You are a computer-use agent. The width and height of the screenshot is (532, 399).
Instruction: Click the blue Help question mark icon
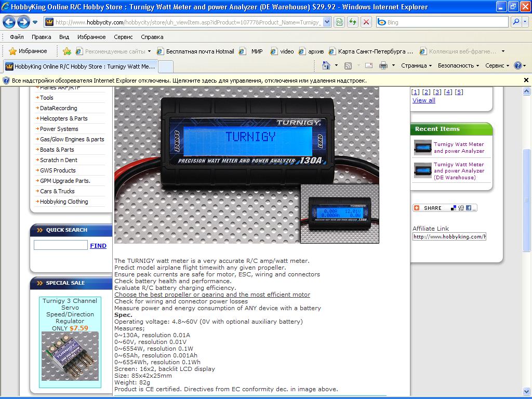point(518,65)
